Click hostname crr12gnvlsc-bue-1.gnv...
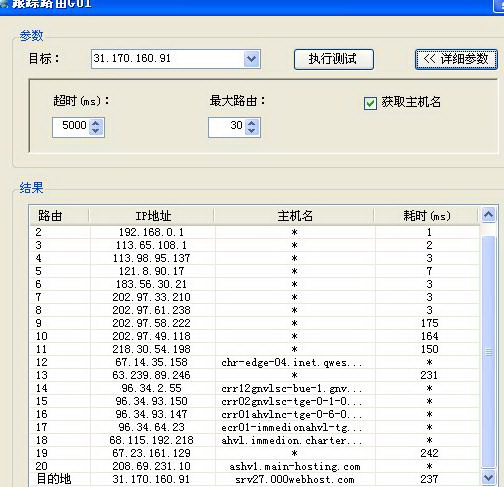Viewport: 504px width, 487px height. (x=292, y=388)
